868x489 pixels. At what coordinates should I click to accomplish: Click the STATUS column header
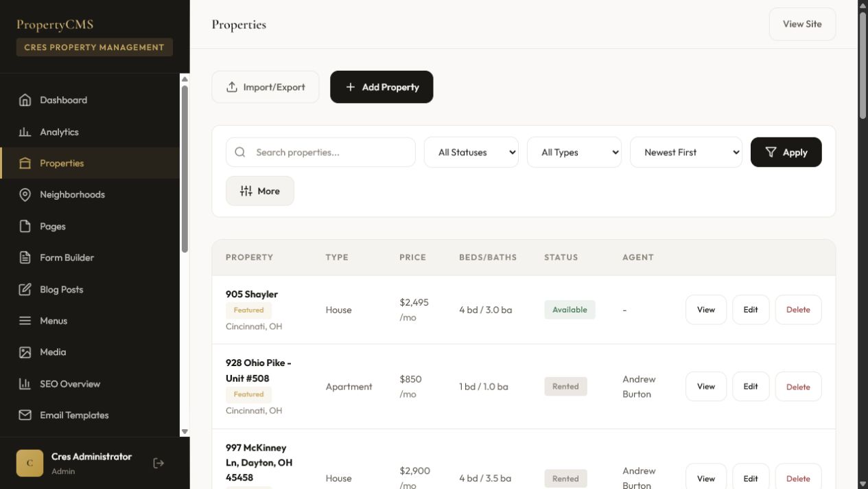[x=561, y=258]
